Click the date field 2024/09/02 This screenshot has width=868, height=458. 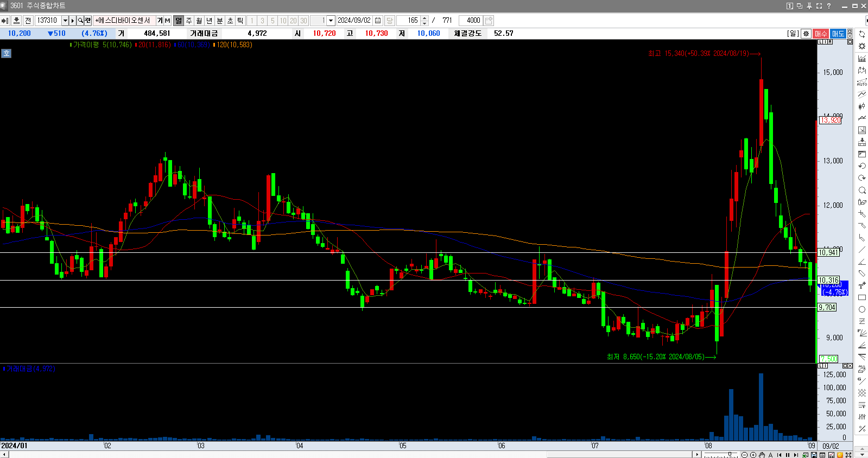point(354,21)
